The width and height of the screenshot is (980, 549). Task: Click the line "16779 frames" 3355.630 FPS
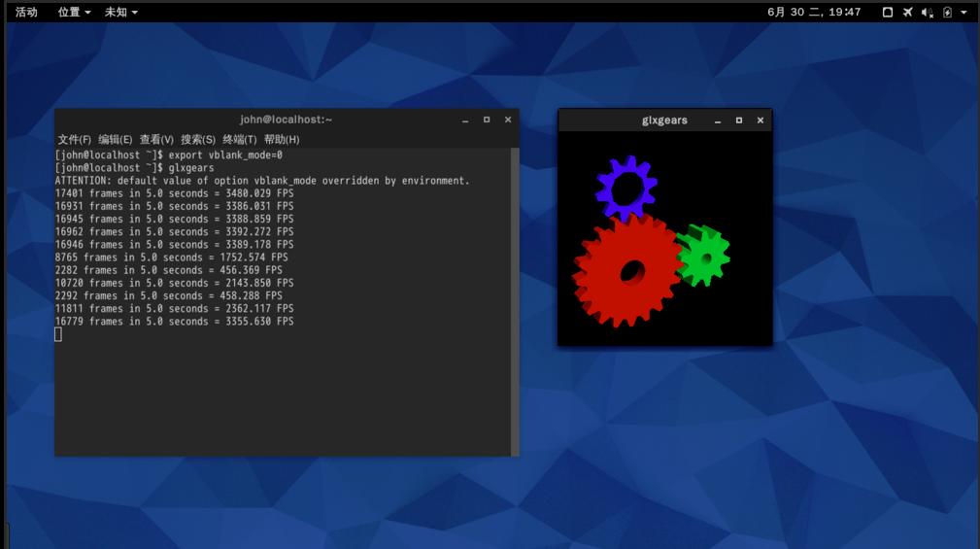pos(175,322)
